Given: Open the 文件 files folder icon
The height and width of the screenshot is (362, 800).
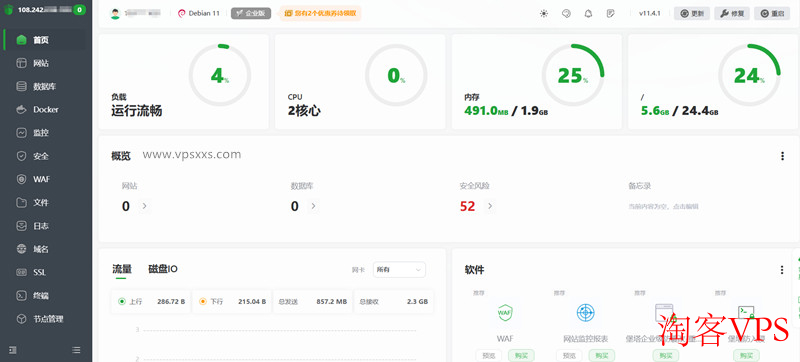Looking at the screenshot, I should coord(21,202).
